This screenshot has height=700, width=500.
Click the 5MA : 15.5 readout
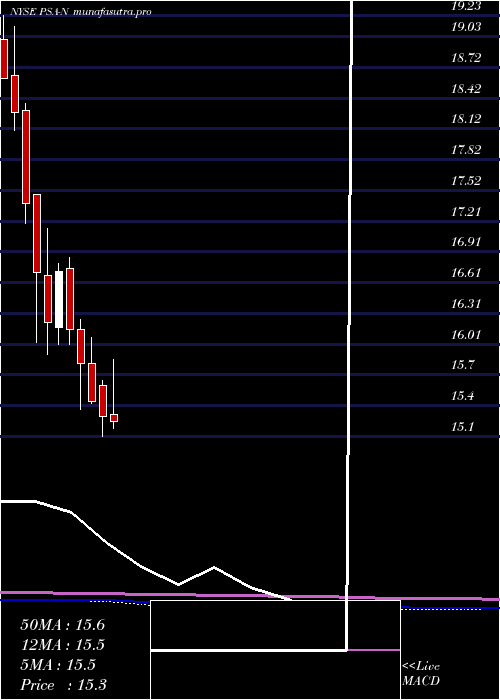[x=58, y=665]
